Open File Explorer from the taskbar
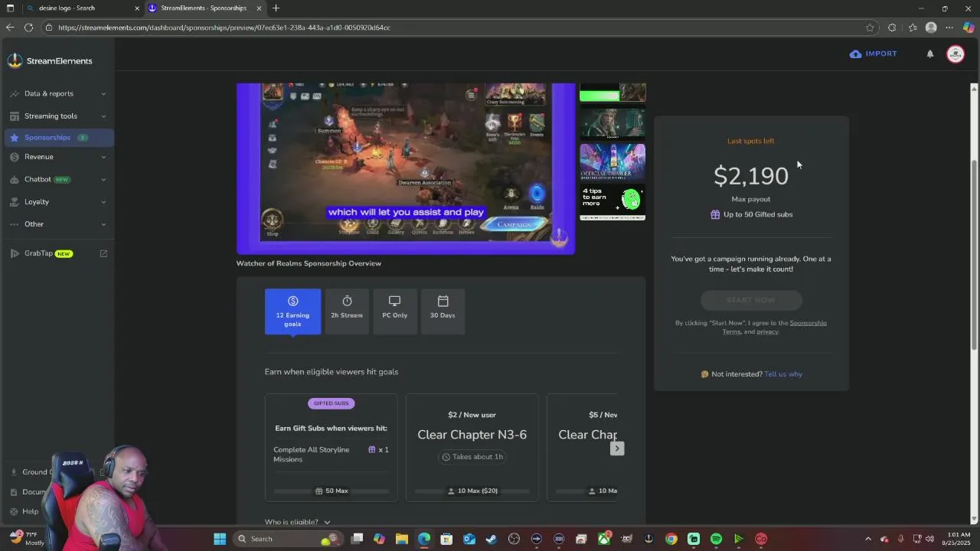This screenshot has width=980, height=551. (401, 539)
